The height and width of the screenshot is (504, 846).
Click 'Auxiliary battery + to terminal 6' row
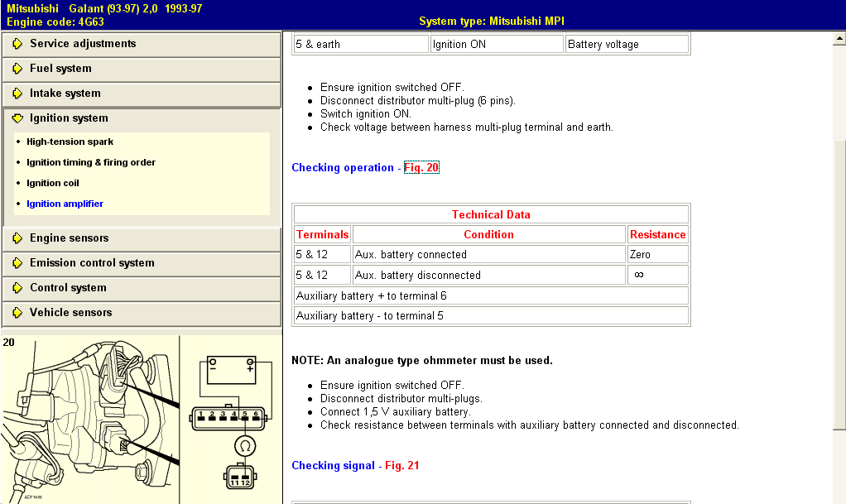point(491,295)
